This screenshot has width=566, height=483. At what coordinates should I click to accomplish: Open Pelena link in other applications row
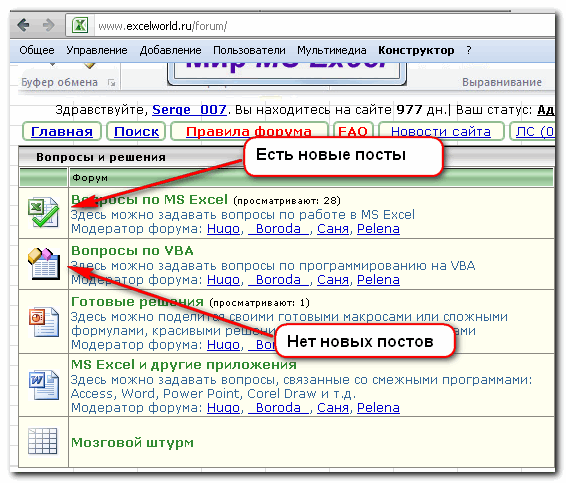pyautogui.click(x=378, y=408)
